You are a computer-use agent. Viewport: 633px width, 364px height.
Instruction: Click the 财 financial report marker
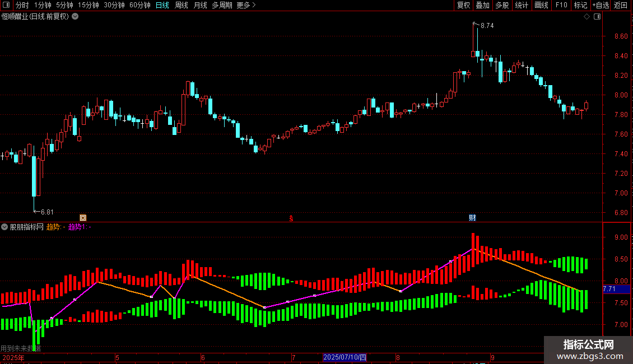[x=472, y=218]
